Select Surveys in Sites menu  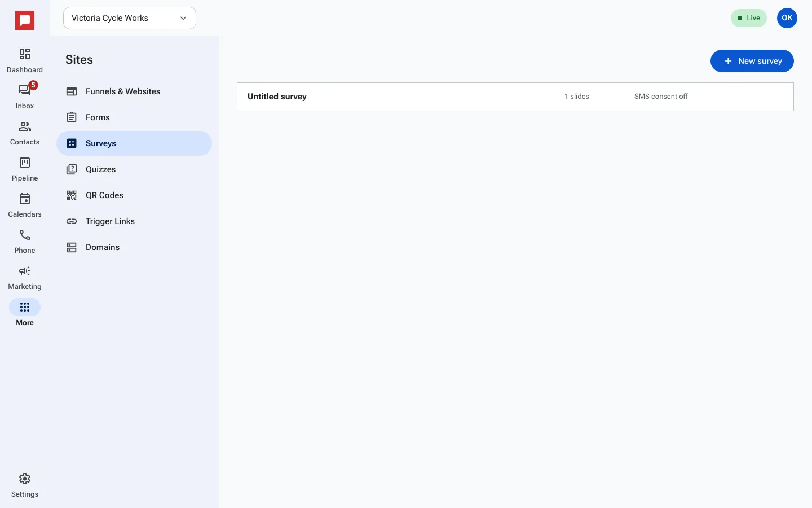click(x=134, y=143)
